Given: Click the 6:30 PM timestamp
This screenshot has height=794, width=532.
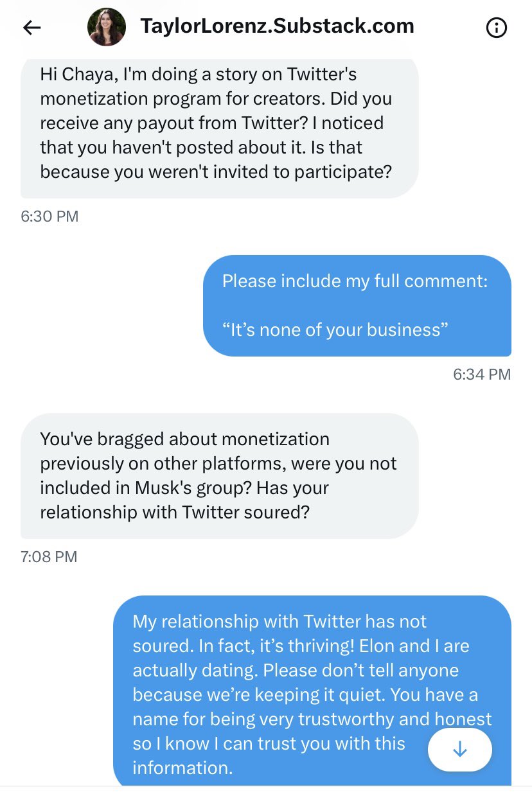Looking at the screenshot, I should (49, 216).
